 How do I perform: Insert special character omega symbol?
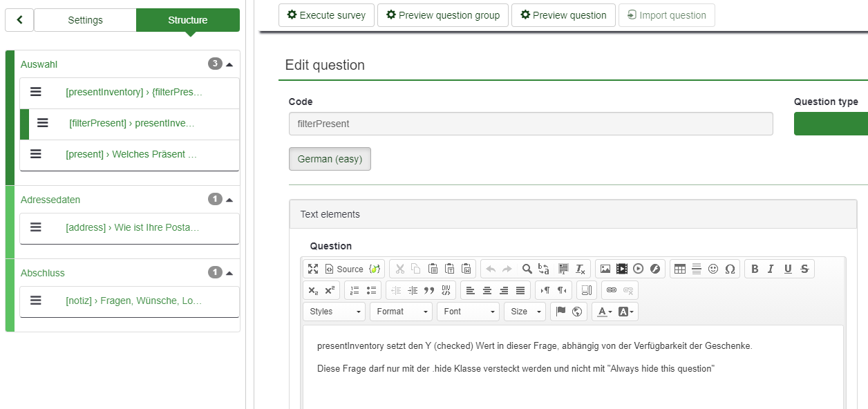730,269
